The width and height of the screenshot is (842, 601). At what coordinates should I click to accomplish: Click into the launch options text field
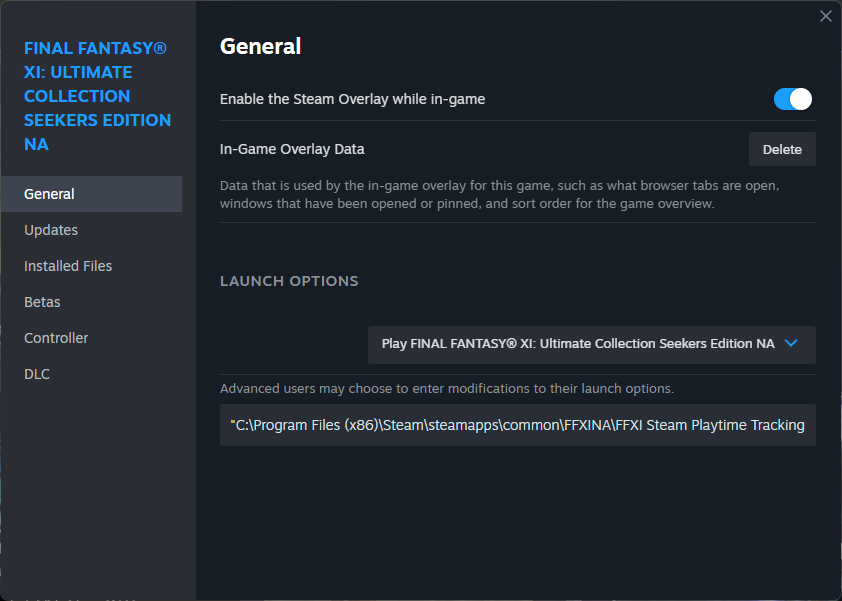pos(517,425)
